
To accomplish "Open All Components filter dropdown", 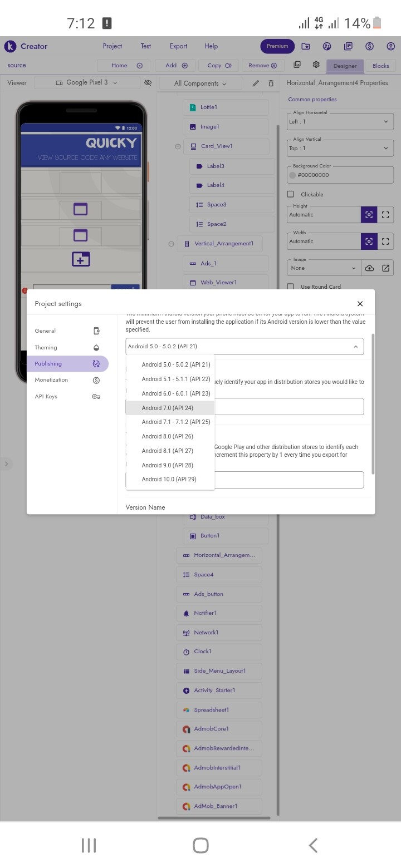I will (200, 83).
